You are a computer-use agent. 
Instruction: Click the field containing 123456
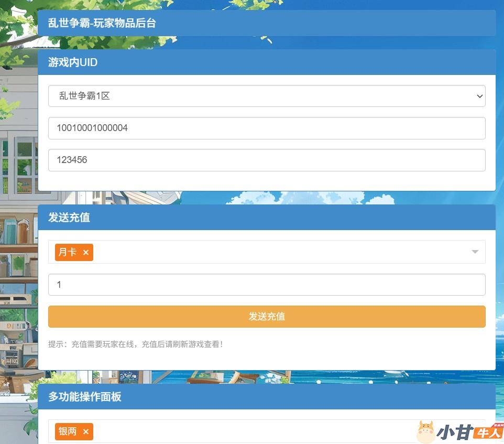click(x=266, y=160)
